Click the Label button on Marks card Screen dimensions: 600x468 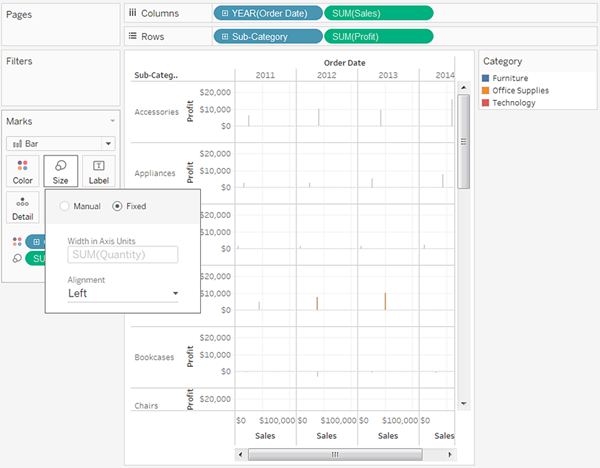coord(99,171)
